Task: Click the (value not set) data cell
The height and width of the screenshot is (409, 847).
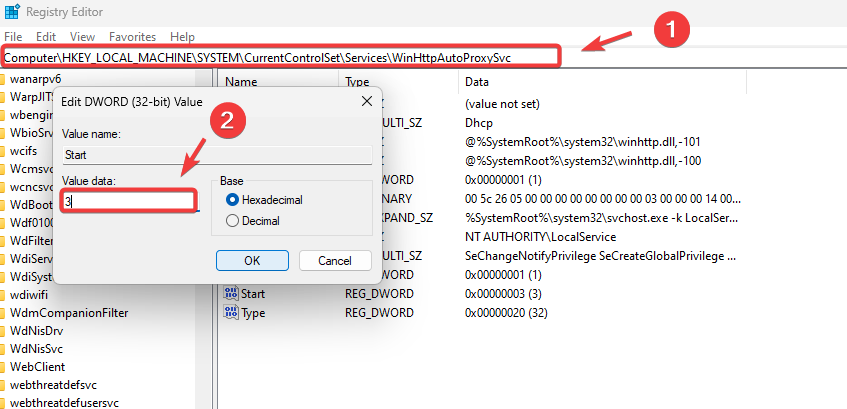Action: pos(502,103)
